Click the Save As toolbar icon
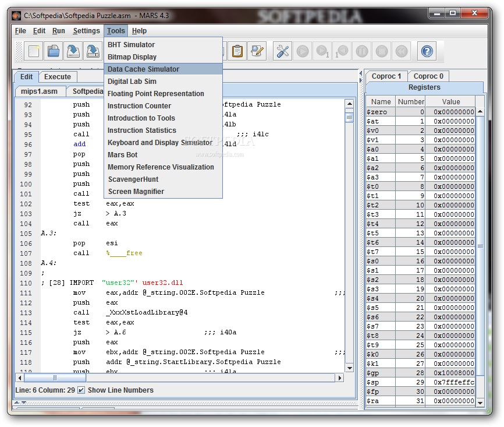The height and width of the screenshot is (427, 504). point(93,51)
